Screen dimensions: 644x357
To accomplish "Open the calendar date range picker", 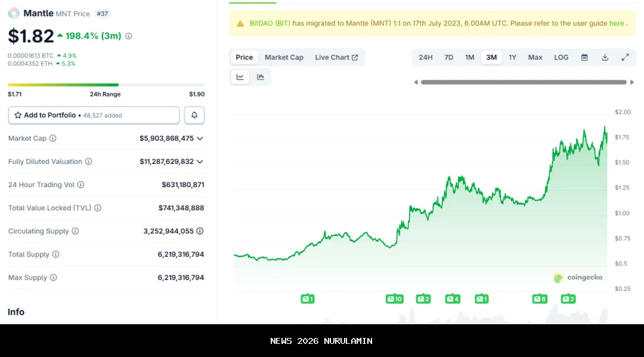I will coord(584,57).
